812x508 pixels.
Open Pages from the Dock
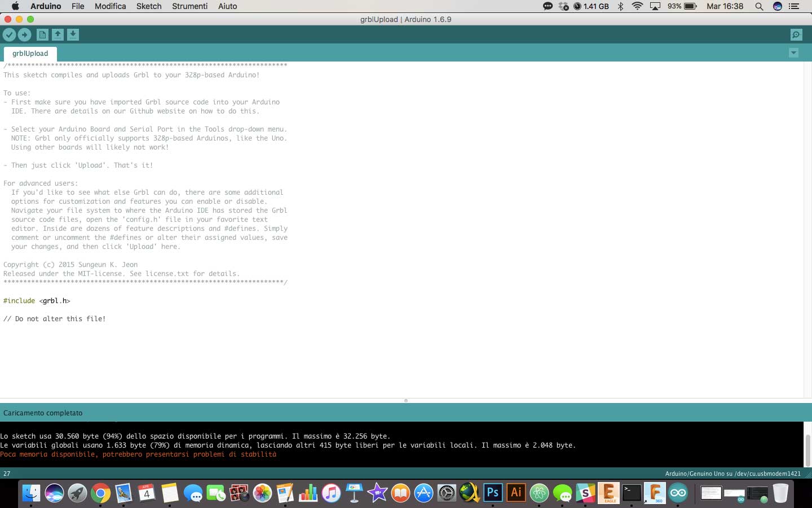tap(285, 493)
